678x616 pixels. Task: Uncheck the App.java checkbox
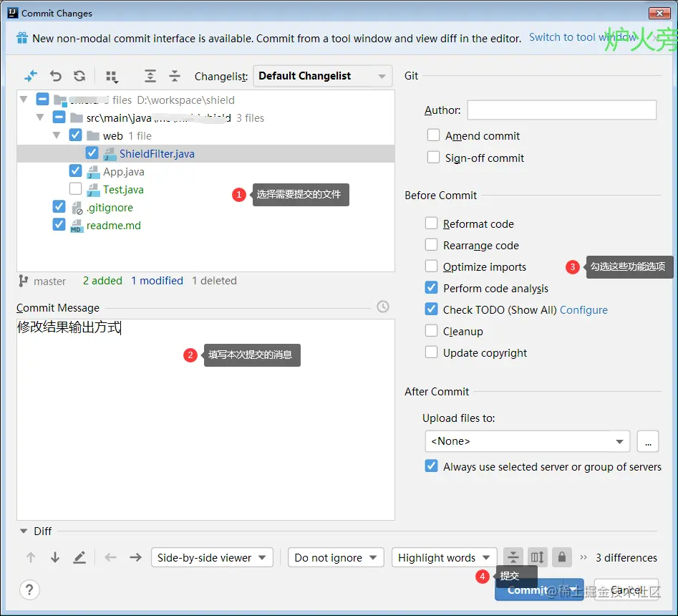[75, 171]
